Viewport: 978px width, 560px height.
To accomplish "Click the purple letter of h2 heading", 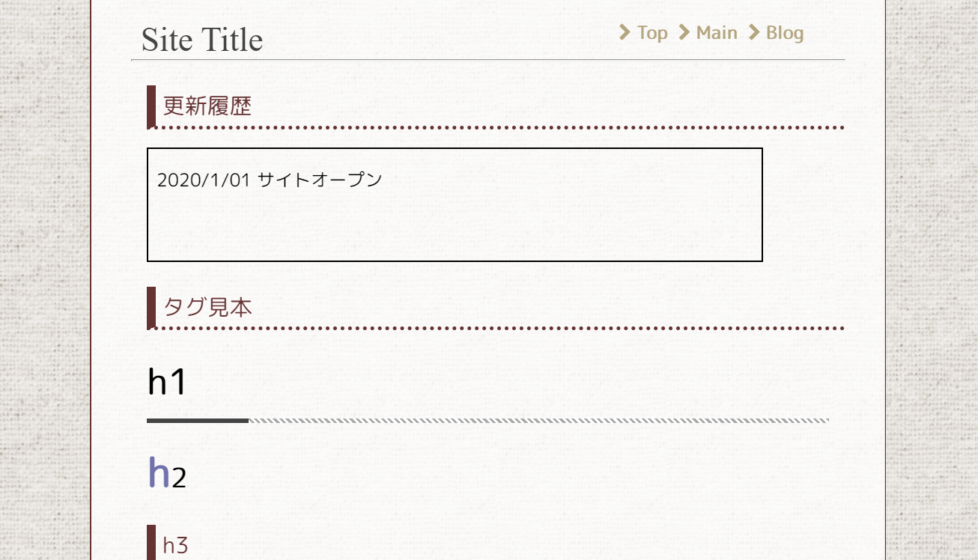I will tap(158, 473).
